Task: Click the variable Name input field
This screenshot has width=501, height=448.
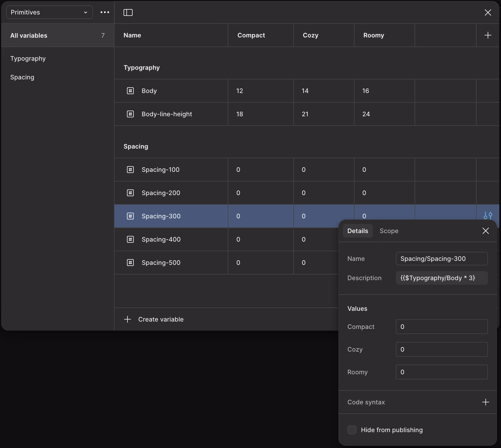Action: 441,259
